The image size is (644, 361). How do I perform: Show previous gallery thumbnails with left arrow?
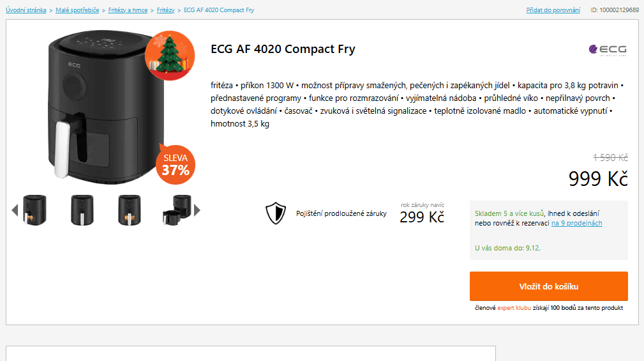pos(15,210)
